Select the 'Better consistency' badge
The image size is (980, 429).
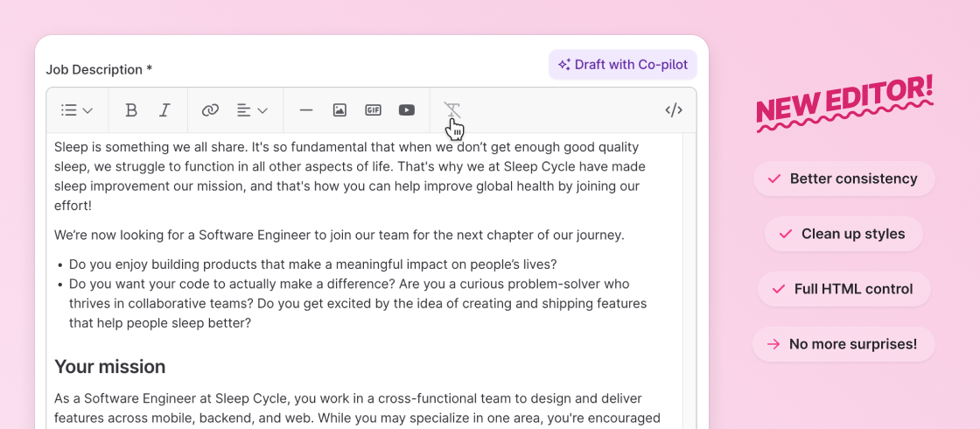click(843, 179)
